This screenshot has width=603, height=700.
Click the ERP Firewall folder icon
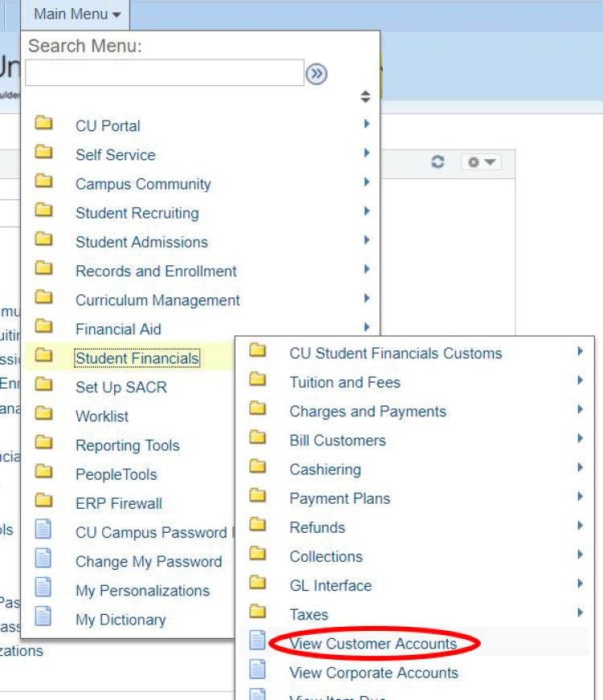point(43,500)
